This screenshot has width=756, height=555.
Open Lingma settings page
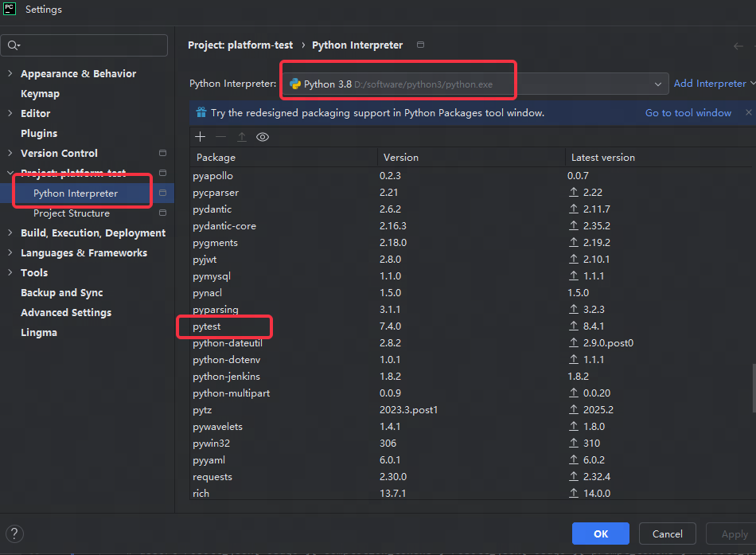click(x=38, y=332)
